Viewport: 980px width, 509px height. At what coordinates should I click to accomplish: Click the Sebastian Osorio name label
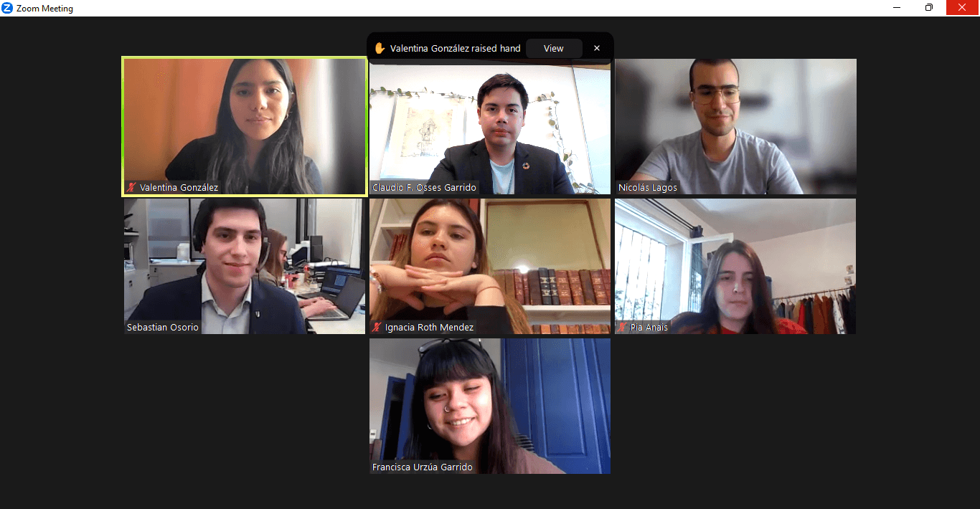pos(163,328)
